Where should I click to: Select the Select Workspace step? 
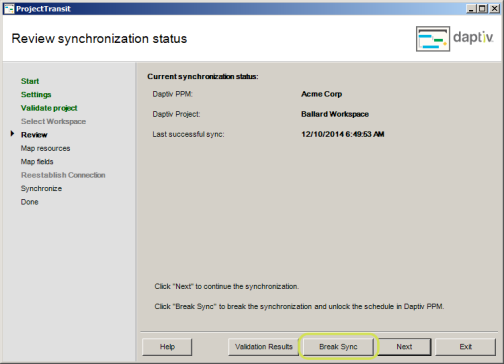[53, 121]
